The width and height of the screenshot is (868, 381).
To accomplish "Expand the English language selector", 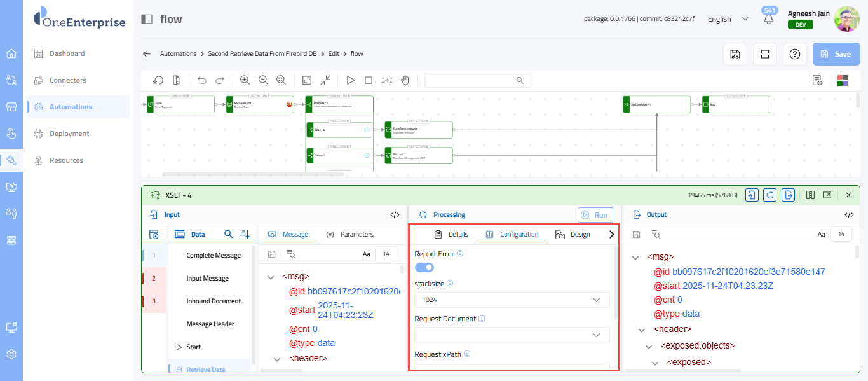I will click(x=728, y=19).
